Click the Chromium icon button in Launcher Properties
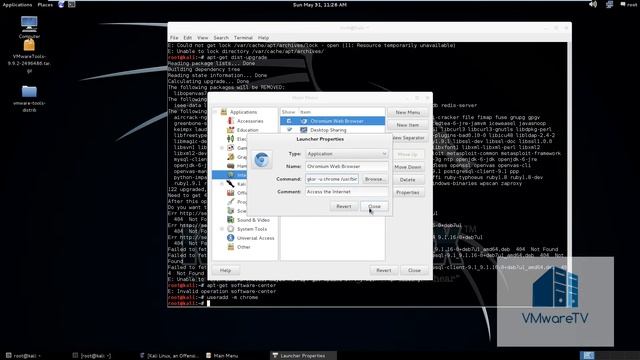 (x=261, y=160)
